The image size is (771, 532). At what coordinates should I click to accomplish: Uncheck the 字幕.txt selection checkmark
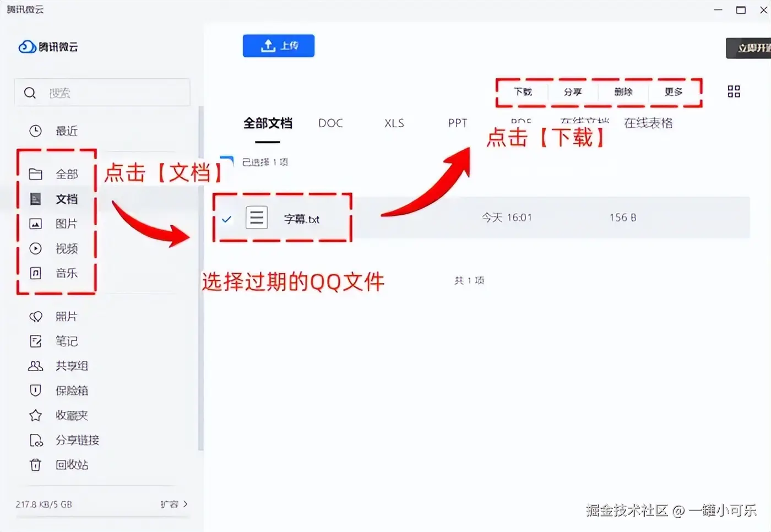coord(226,219)
